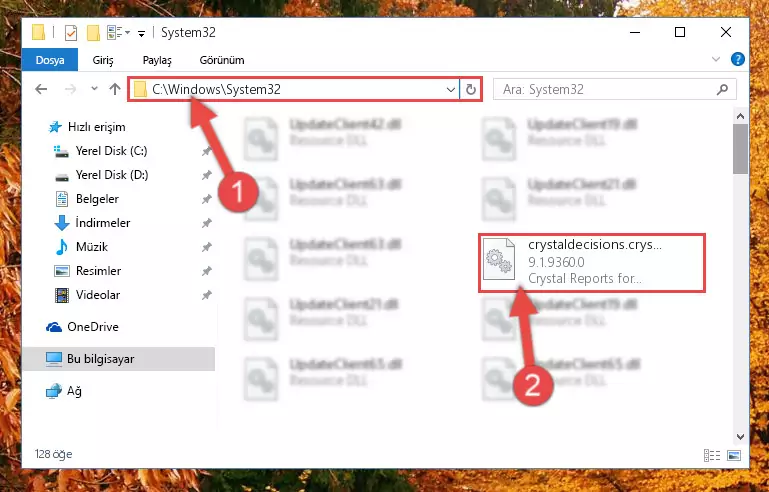This screenshot has width=769, height=492.
Task: Open the Belgeler folder
Action: (97, 199)
